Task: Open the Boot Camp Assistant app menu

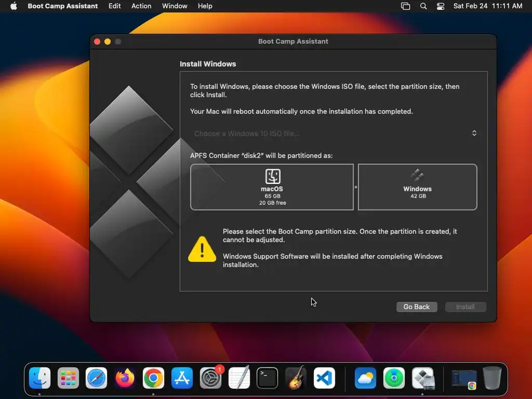Action: [63, 6]
